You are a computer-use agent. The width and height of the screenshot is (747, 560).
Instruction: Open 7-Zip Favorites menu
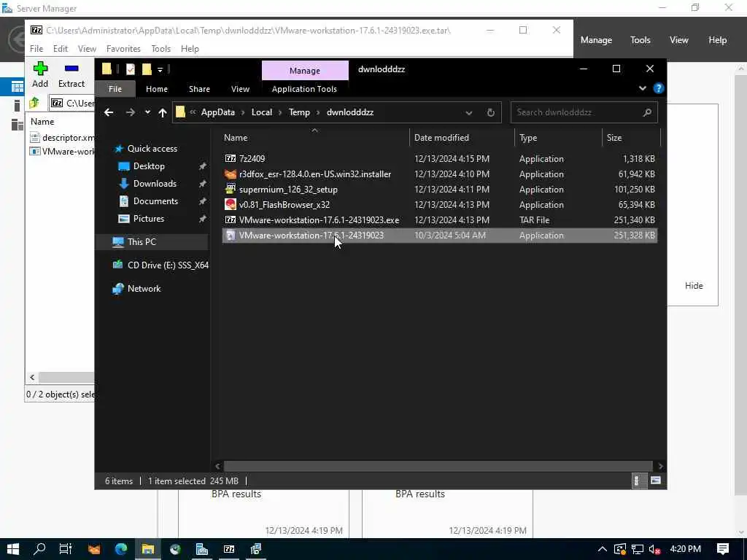pos(123,49)
